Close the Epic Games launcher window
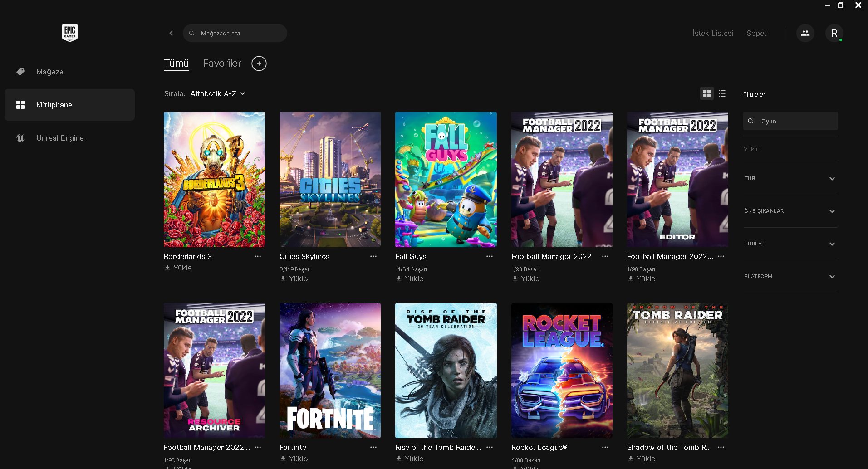This screenshot has width=868, height=469. point(858,5)
